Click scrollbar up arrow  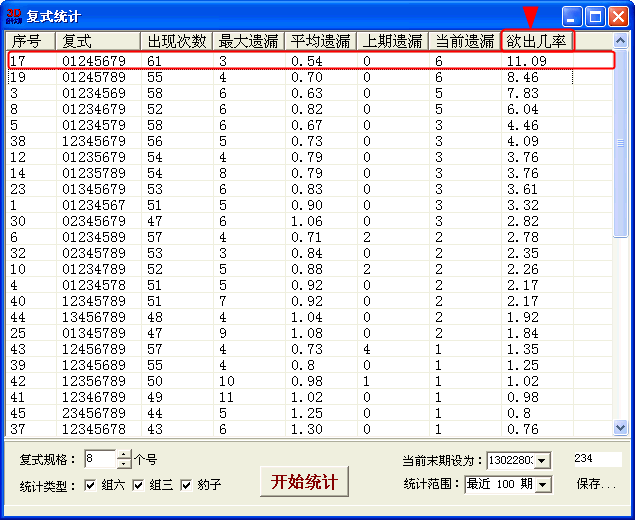620,40
